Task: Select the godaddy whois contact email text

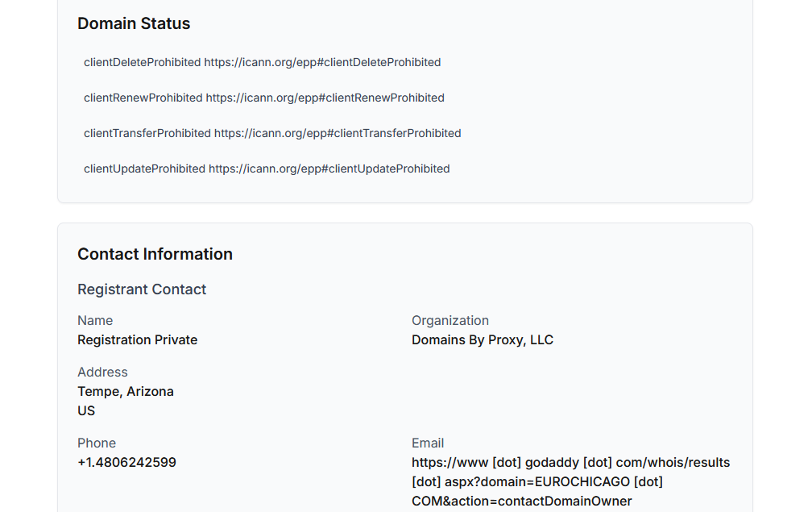Action: (x=570, y=482)
